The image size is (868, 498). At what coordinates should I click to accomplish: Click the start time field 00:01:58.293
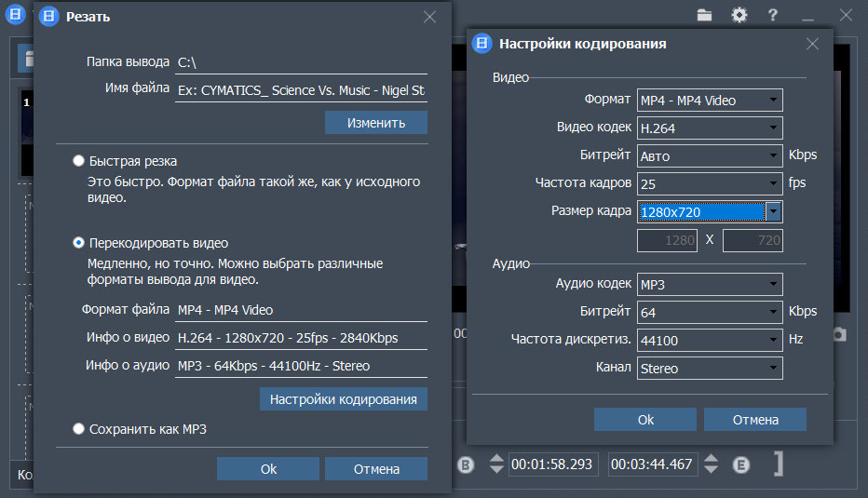[552, 464]
